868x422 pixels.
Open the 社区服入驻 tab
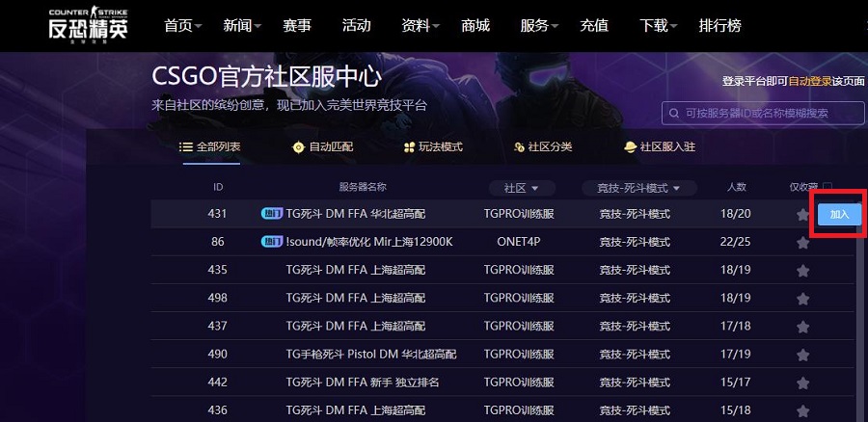click(660, 147)
